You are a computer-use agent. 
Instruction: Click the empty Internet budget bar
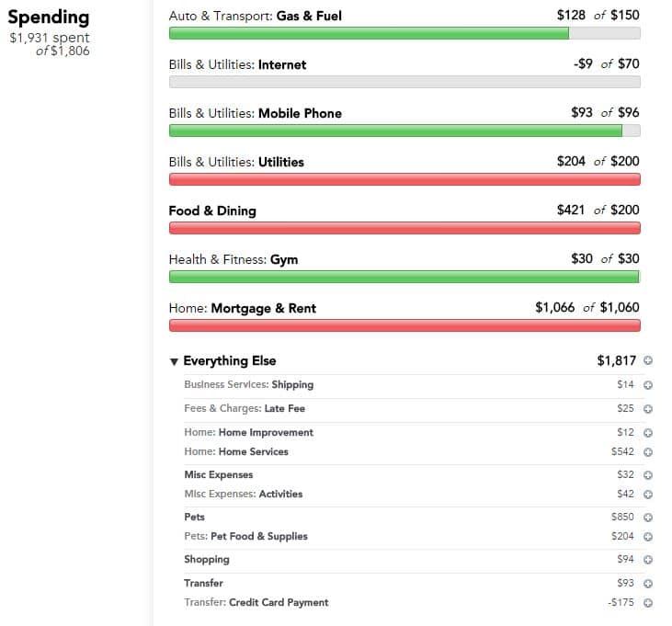pyautogui.click(x=404, y=82)
